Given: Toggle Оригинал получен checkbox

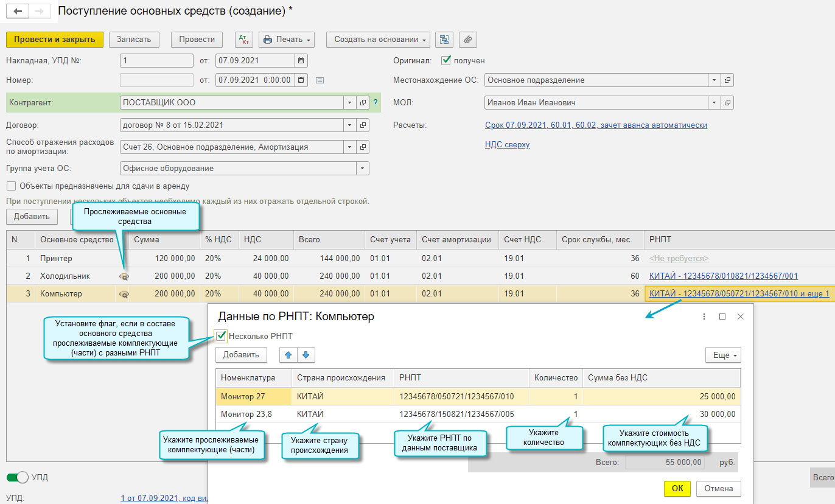Looking at the screenshot, I should tap(446, 60).
